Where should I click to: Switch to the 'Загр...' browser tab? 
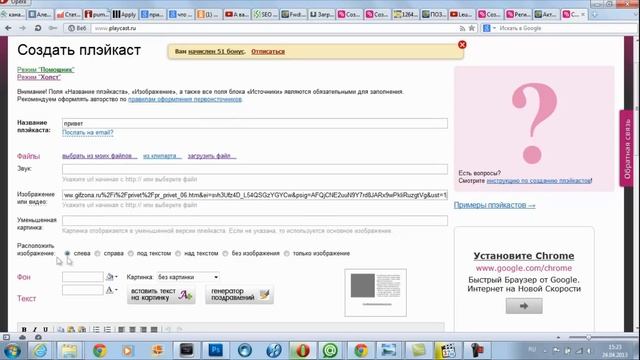pos(321,15)
